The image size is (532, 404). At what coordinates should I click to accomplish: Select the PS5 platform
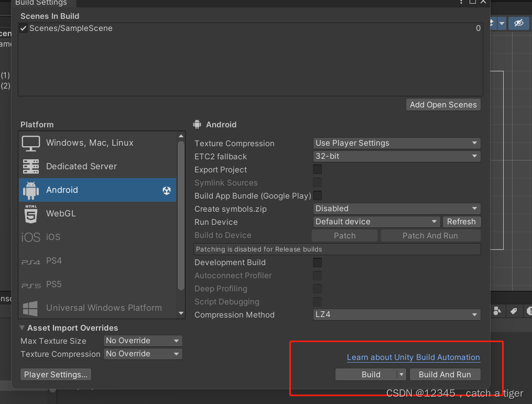point(97,284)
